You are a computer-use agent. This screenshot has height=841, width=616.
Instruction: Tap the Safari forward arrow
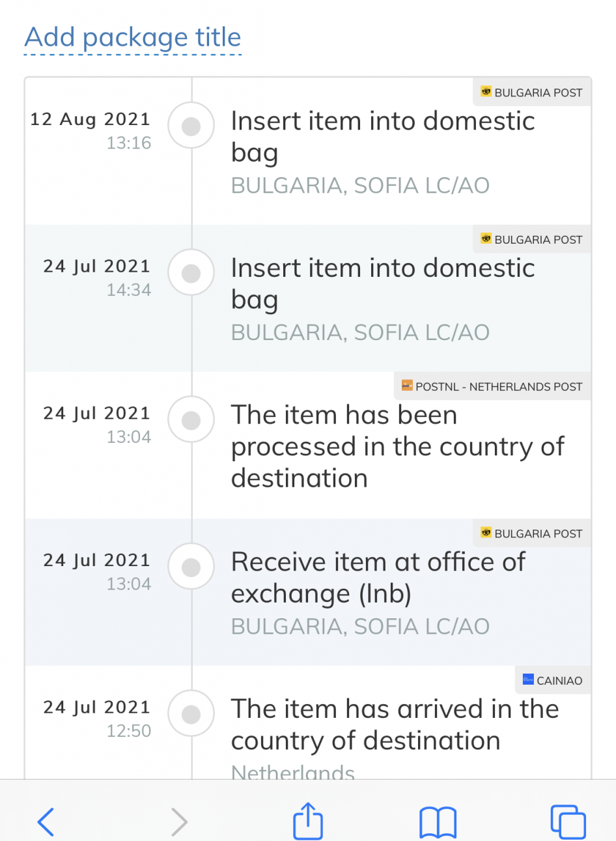pos(179,821)
